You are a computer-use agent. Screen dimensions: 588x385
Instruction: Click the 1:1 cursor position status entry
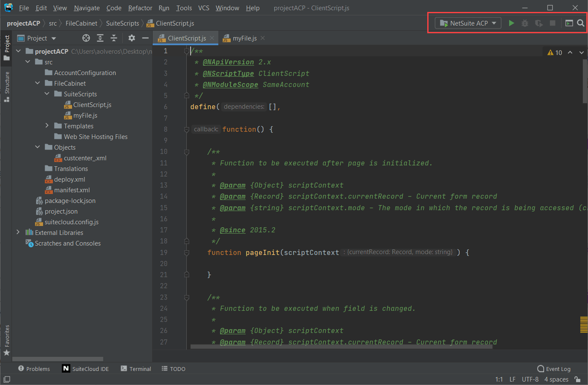(499, 379)
